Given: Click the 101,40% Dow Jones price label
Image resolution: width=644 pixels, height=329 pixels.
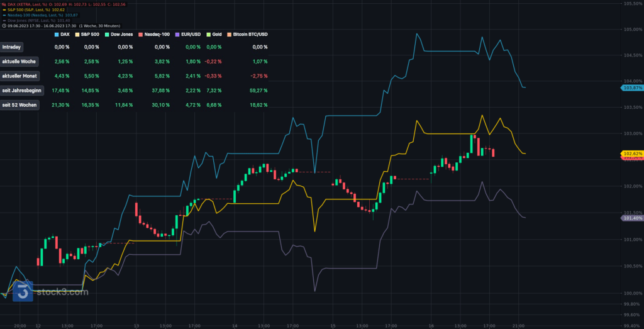Looking at the screenshot, I should click(631, 218).
